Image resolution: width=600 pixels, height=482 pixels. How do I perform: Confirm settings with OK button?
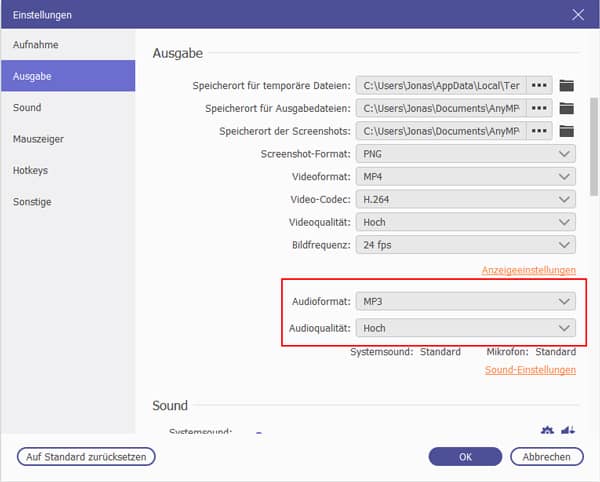tap(465, 457)
